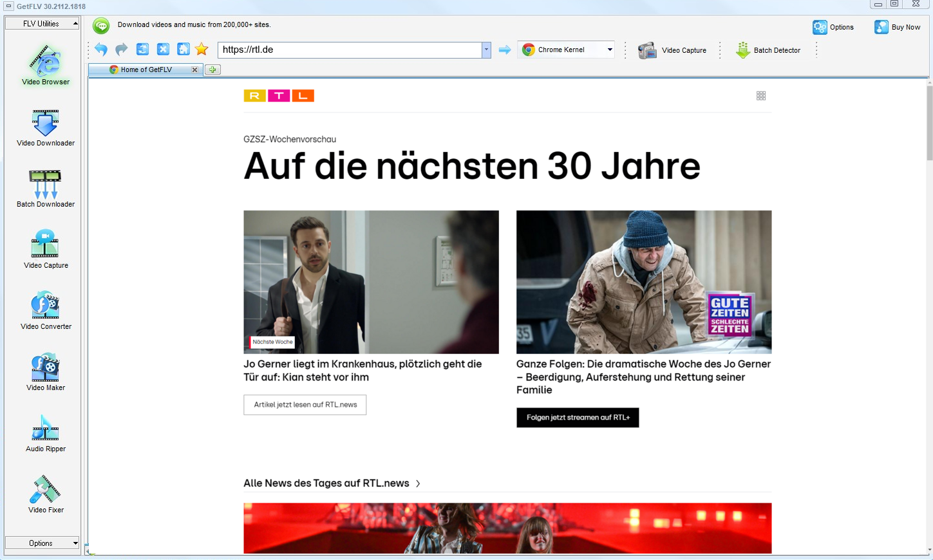Click Artikel jetzt lesen auf RTL.news button

tap(305, 405)
